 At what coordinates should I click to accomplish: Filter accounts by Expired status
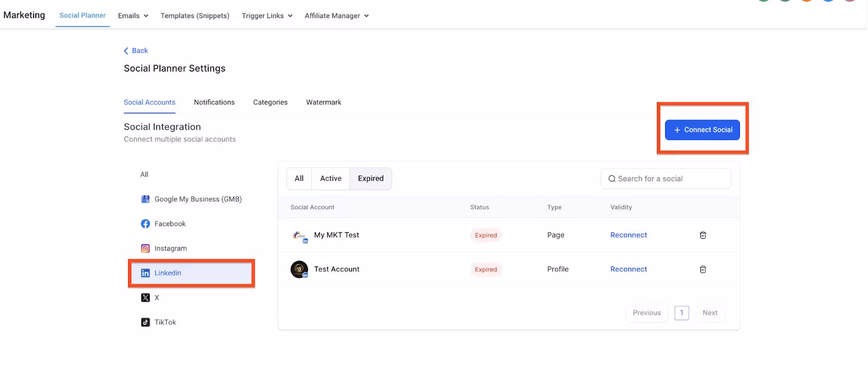point(371,179)
